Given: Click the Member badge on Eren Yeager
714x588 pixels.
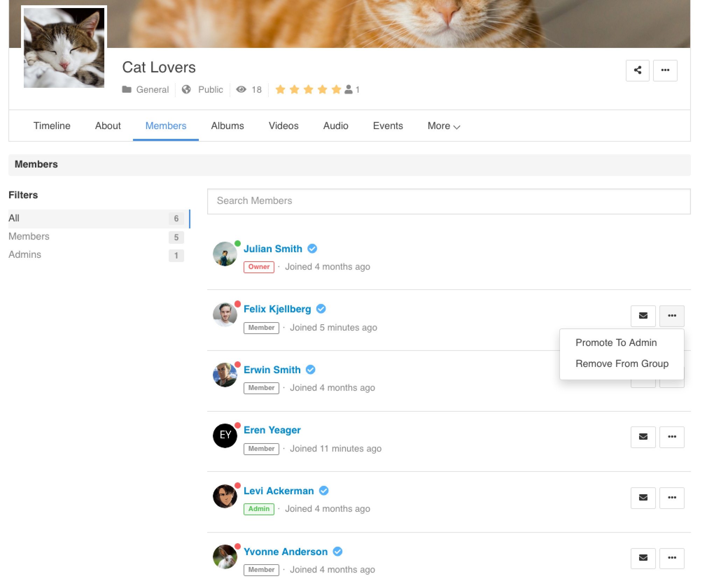Looking at the screenshot, I should coord(261,449).
